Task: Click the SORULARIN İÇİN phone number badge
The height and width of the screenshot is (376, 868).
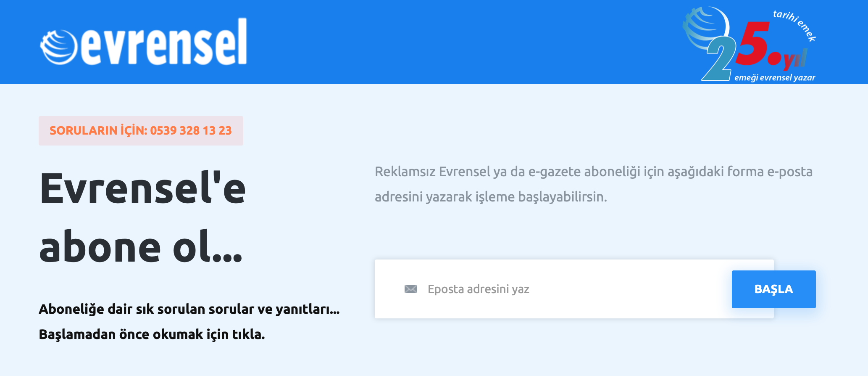Action: [x=141, y=131]
